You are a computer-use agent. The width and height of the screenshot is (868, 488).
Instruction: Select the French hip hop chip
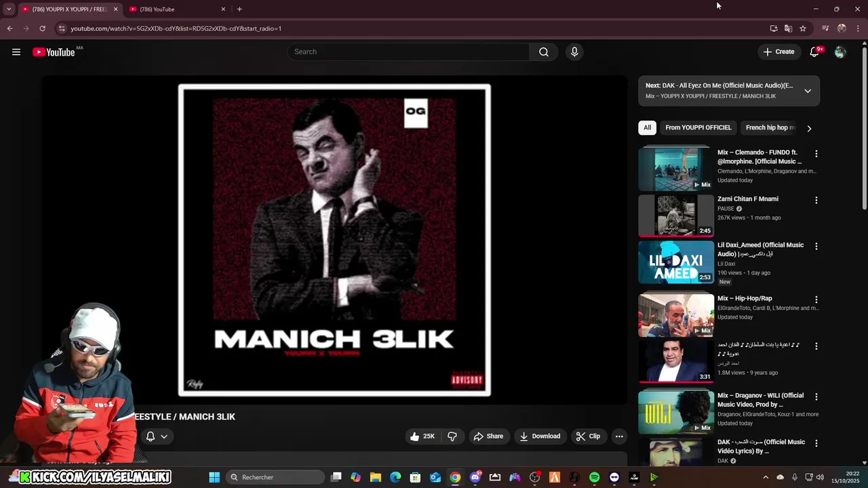(770, 127)
